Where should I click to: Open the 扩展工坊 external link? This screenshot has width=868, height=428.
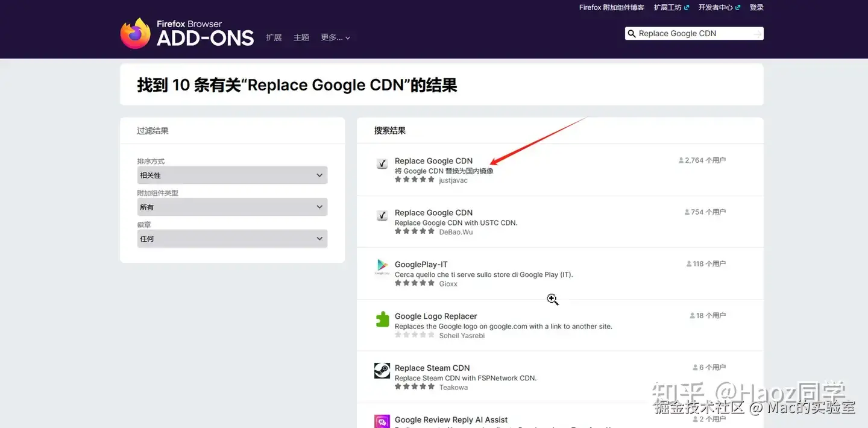coord(671,7)
